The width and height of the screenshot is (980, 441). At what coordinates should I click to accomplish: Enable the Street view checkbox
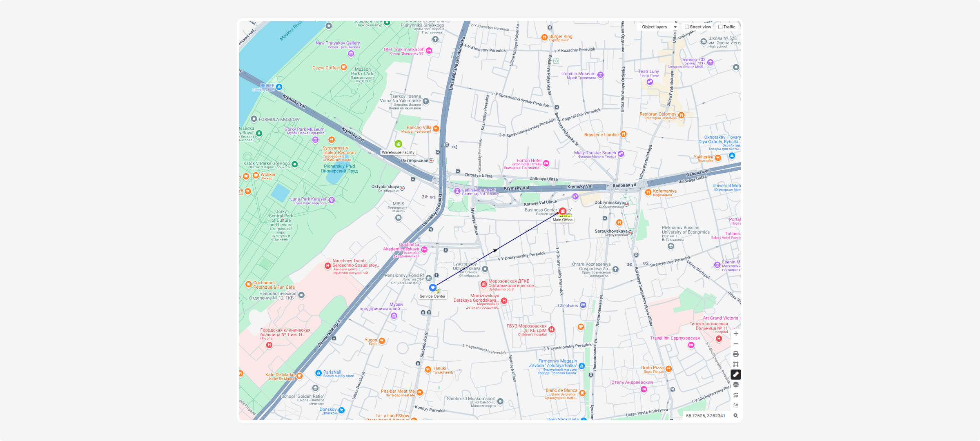pos(687,27)
